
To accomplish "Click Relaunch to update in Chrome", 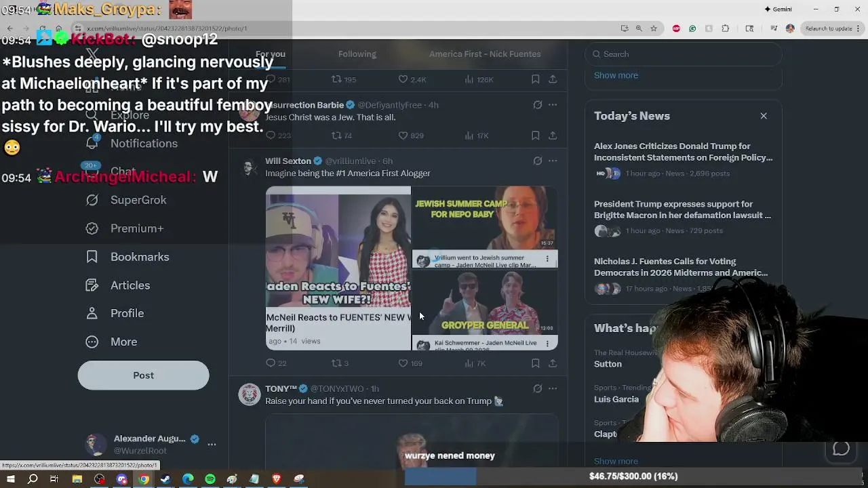I will pyautogui.click(x=828, y=28).
